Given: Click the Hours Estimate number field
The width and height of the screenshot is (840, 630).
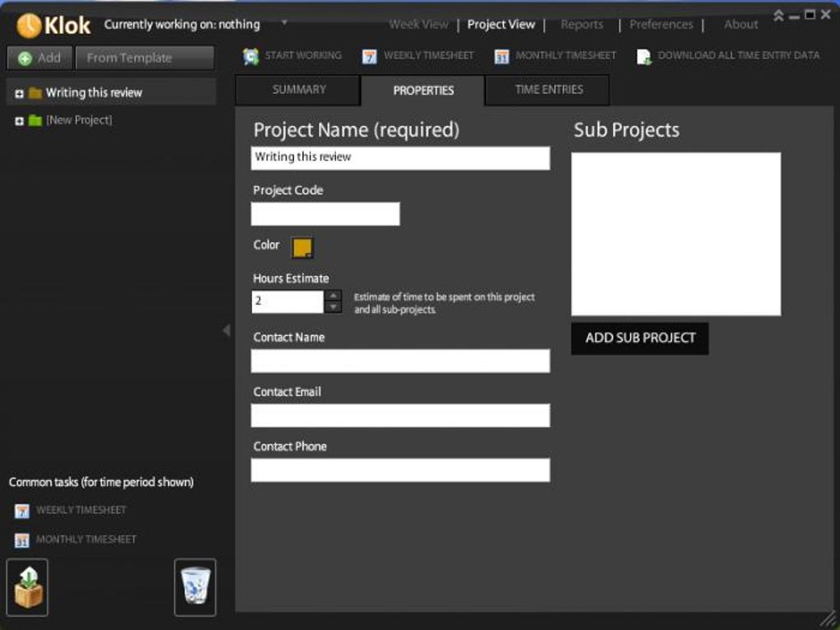Looking at the screenshot, I should tap(287, 301).
